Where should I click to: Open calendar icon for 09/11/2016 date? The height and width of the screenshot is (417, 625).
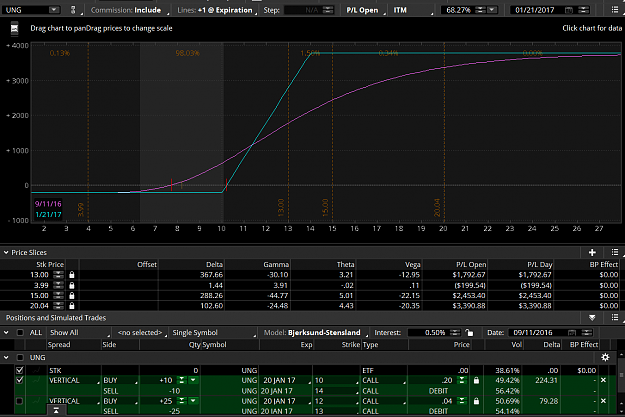[572, 332]
